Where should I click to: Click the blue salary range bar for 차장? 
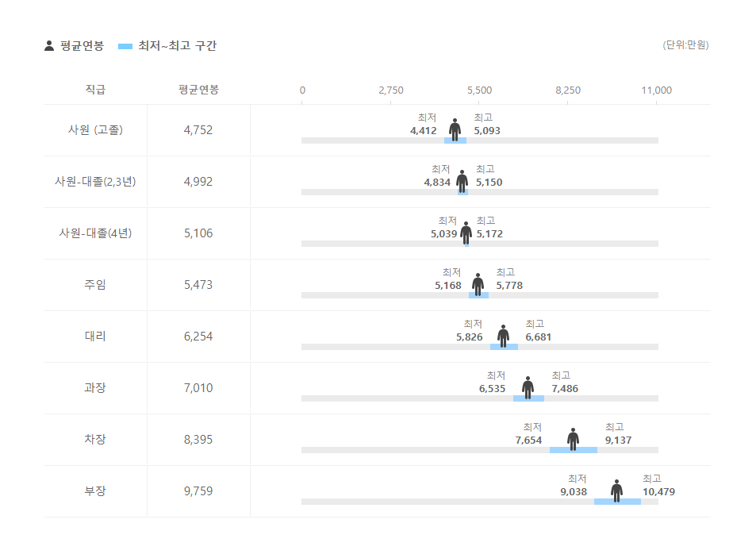[x=573, y=450]
